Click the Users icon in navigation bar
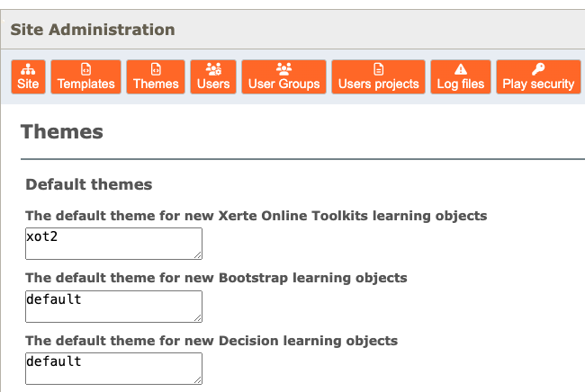This screenshot has height=392, width=585. pos(213,69)
